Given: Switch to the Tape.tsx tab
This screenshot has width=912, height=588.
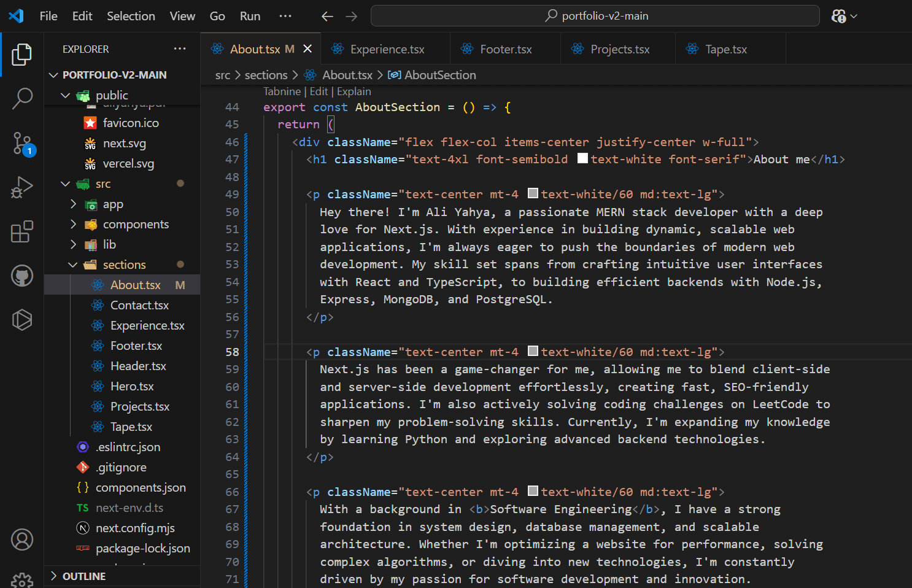Looking at the screenshot, I should (730, 49).
